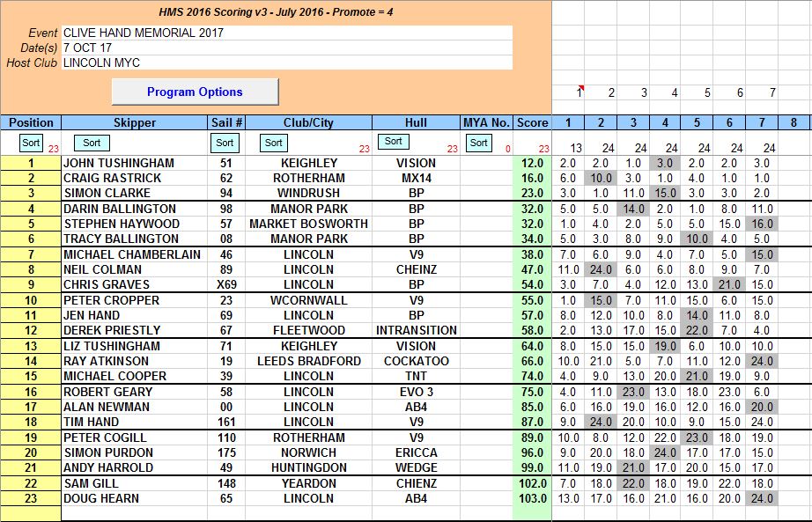Select Doug Hearn's total score cell
The height and width of the screenshot is (522, 812).
[x=532, y=498]
